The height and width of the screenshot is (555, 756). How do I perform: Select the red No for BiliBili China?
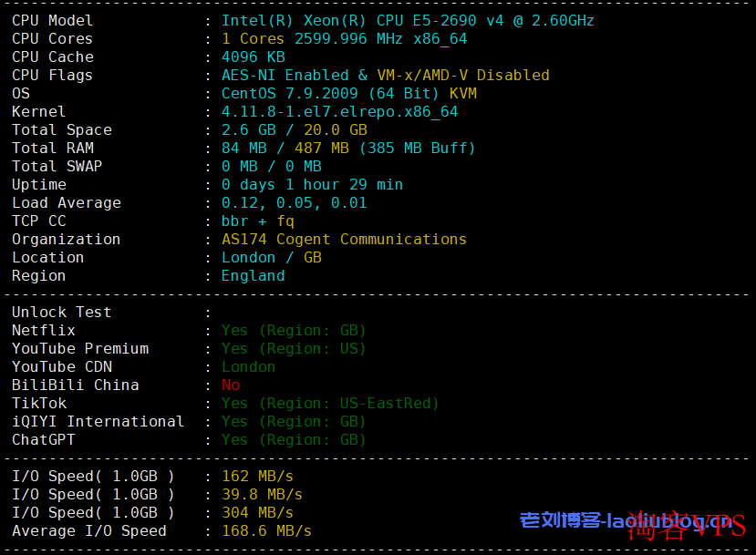231,385
